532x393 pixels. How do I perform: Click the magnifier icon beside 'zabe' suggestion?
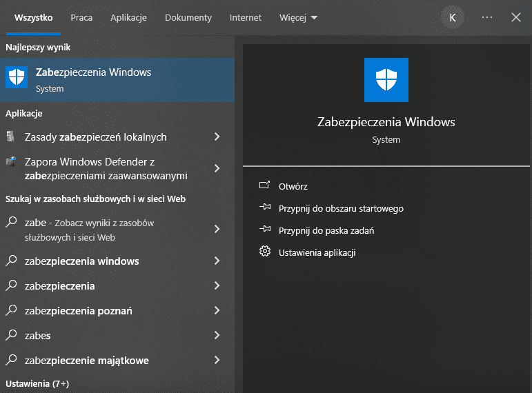[11, 223]
